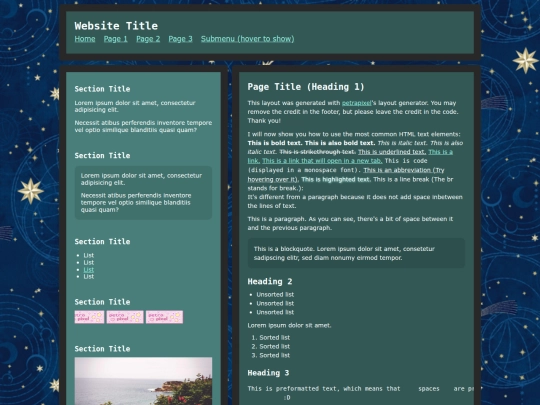This screenshot has width=540, height=405.
Task: Click the third Unsorted list item
Action: [275, 312]
